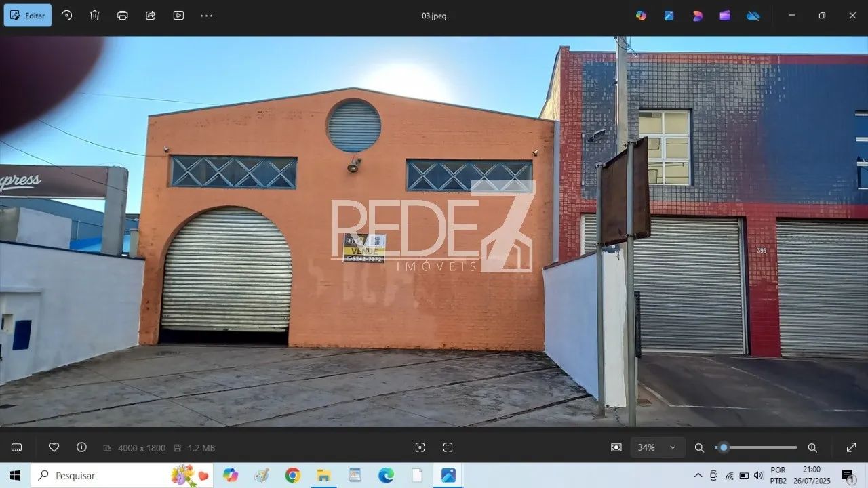Screen dimensions: 868x488
Task: Zoom in with the plus magnifier
Action: click(812, 447)
